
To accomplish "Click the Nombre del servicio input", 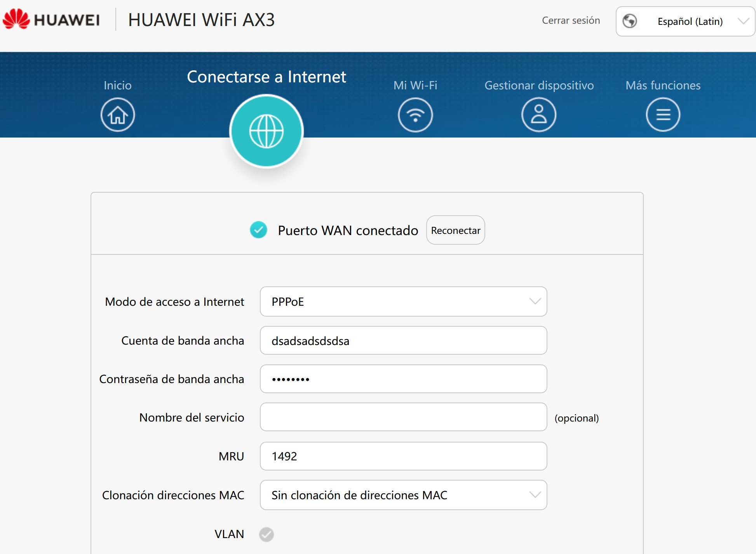I will [x=403, y=417].
